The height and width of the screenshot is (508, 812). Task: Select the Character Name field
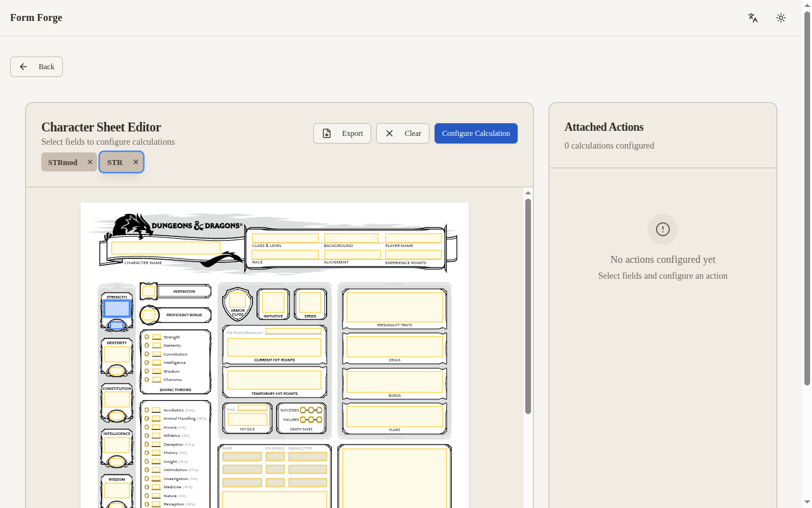(166, 248)
